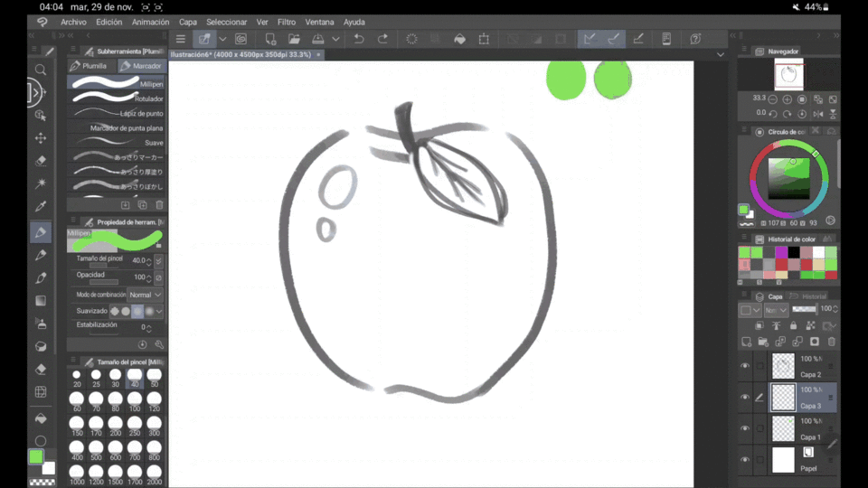Delete the layer with trash icon

[x=832, y=342]
